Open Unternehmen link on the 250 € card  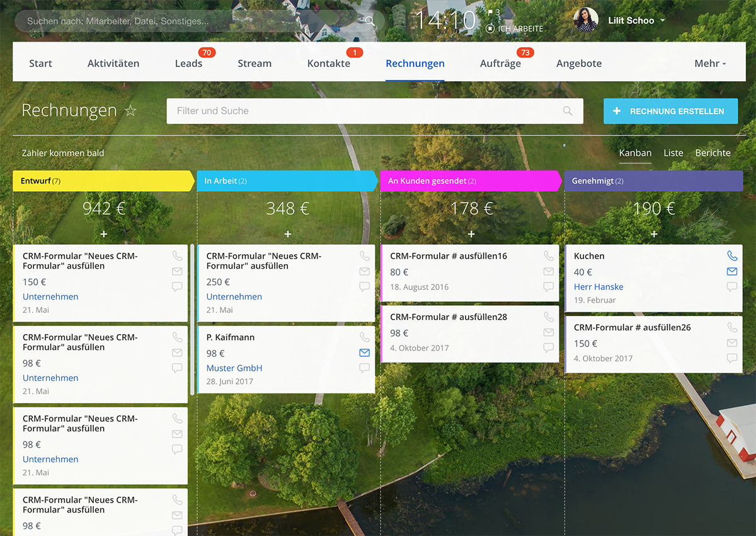pyautogui.click(x=234, y=296)
